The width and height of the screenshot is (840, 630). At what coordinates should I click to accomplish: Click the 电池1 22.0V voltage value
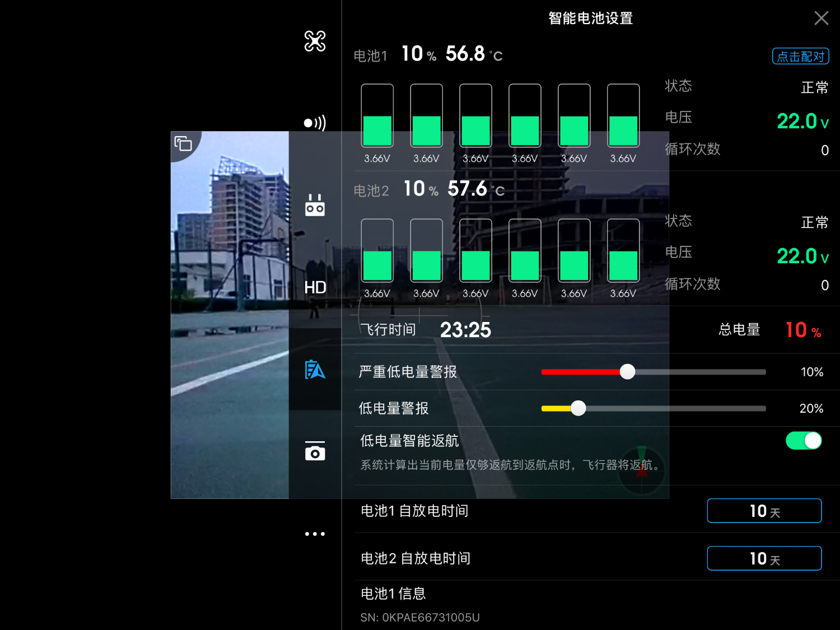pyautogui.click(x=802, y=121)
